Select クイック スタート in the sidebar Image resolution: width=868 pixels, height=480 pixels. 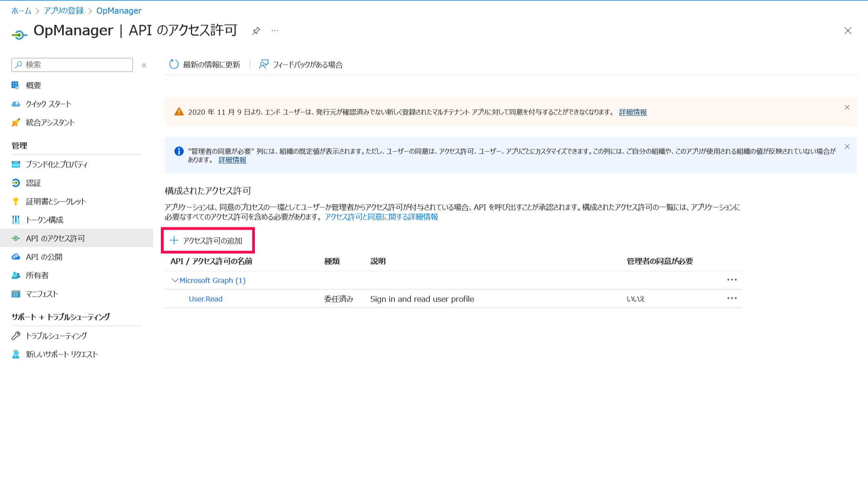click(x=48, y=104)
